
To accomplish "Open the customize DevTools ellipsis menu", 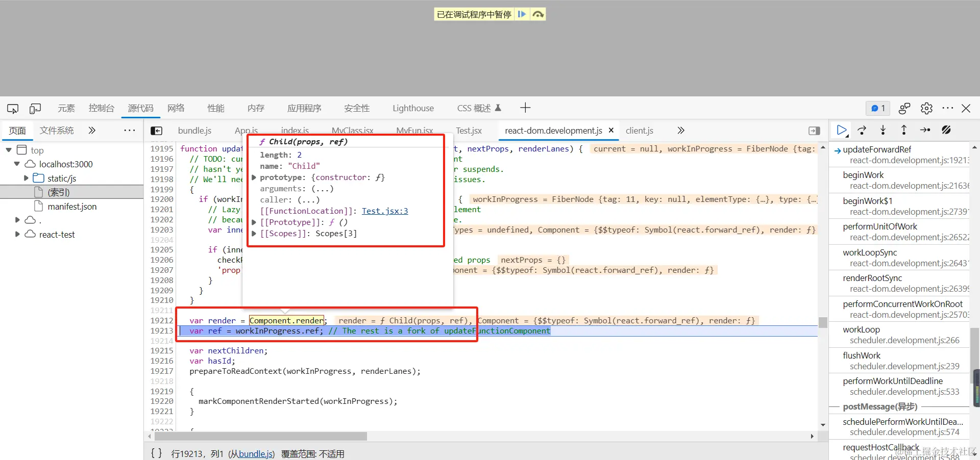I will tap(948, 108).
